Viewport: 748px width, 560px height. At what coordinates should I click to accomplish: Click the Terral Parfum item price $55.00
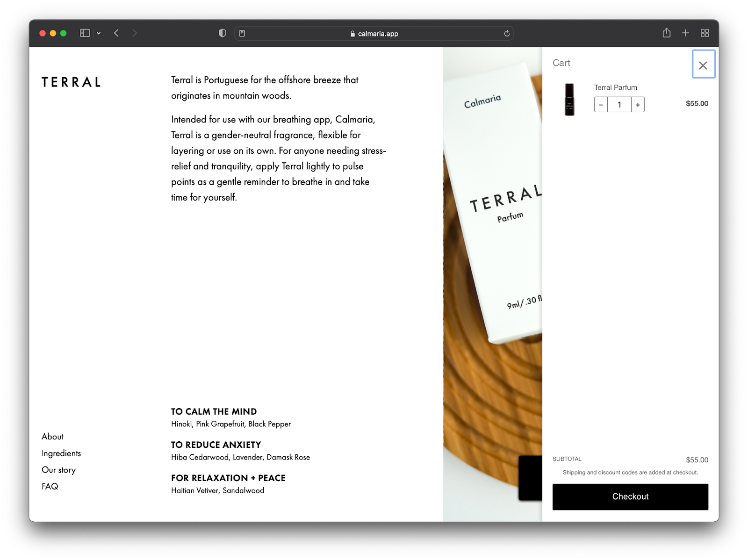click(697, 104)
